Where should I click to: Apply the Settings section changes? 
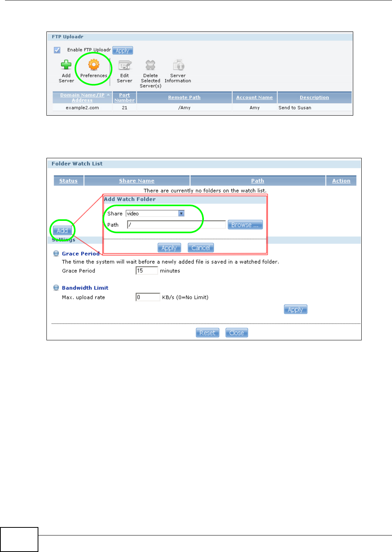point(296,310)
